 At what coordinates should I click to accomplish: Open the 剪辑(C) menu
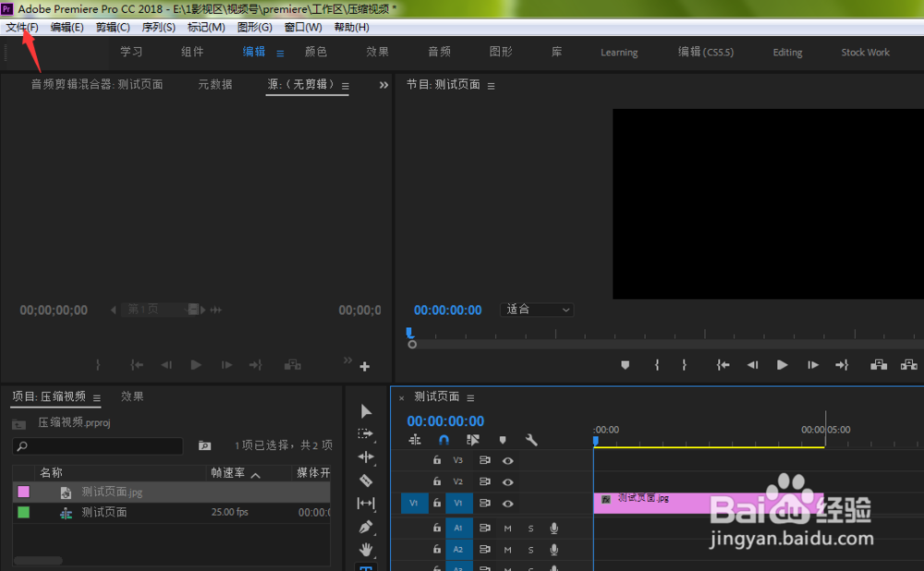[x=113, y=27]
